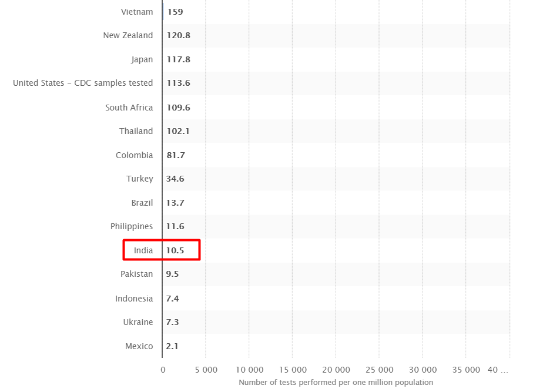Click Mexico's value 2.1
Screen dimensions: 543x392
(172, 346)
